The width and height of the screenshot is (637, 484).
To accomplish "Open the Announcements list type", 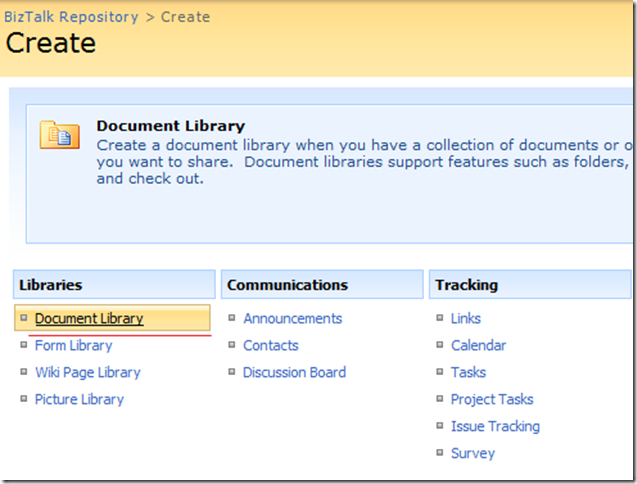I will (x=292, y=319).
